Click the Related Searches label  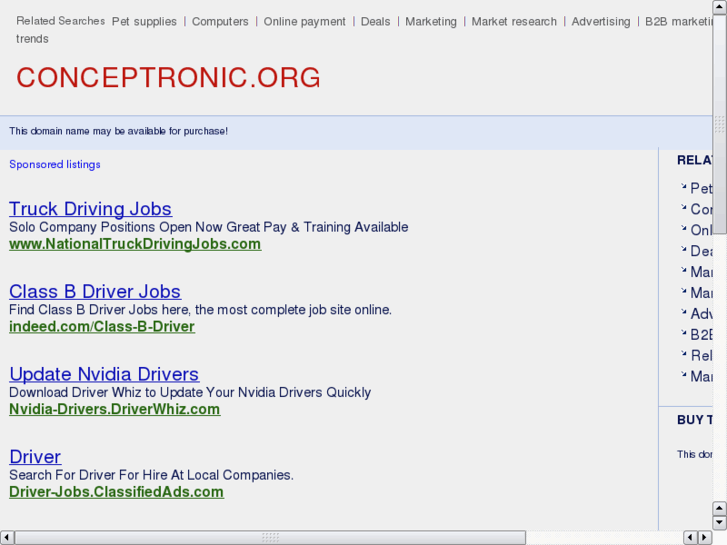pos(60,21)
